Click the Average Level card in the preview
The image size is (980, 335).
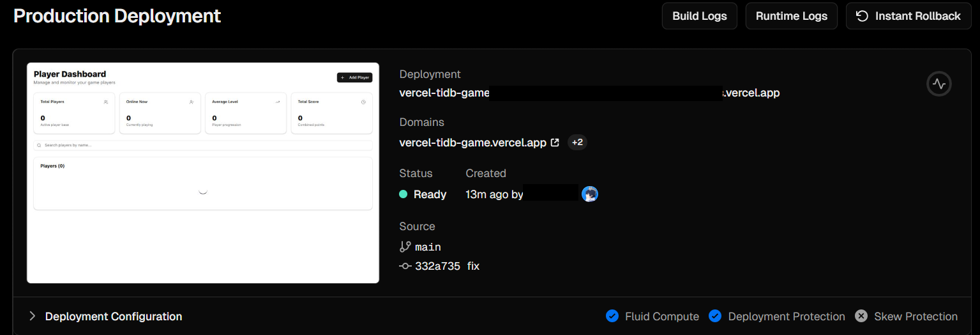[246, 113]
